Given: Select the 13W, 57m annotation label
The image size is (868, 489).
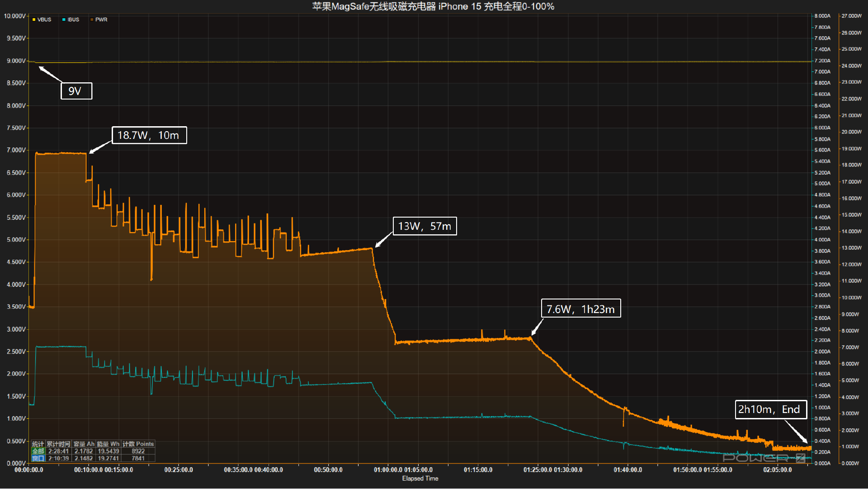Looking at the screenshot, I should click(x=425, y=226).
